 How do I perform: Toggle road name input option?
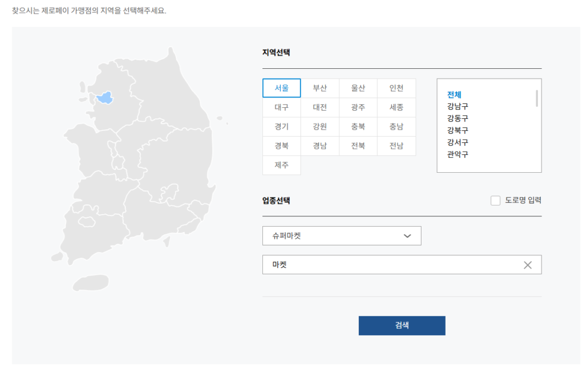coord(495,200)
